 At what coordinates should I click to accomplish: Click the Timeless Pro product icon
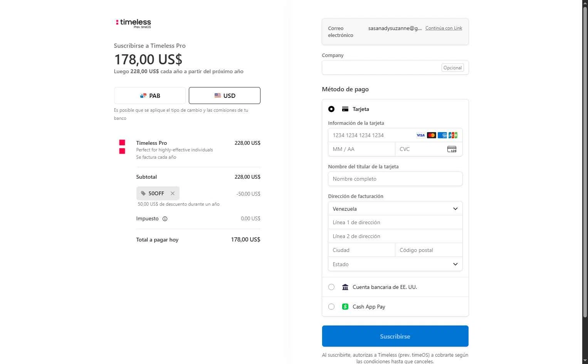pyautogui.click(x=122, y=147)
